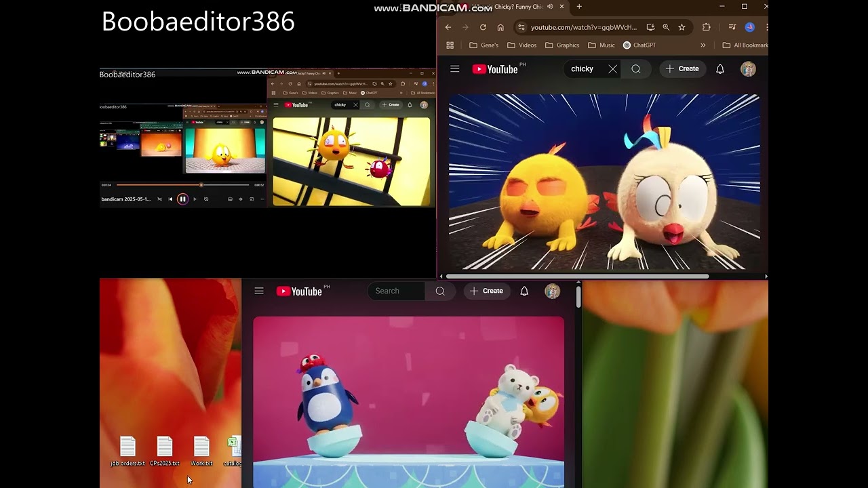This screenshot has height=488, width=868.
Task: Bookmark this tab with the star icon
Action: pyautogui.click(x=682, y=27)
